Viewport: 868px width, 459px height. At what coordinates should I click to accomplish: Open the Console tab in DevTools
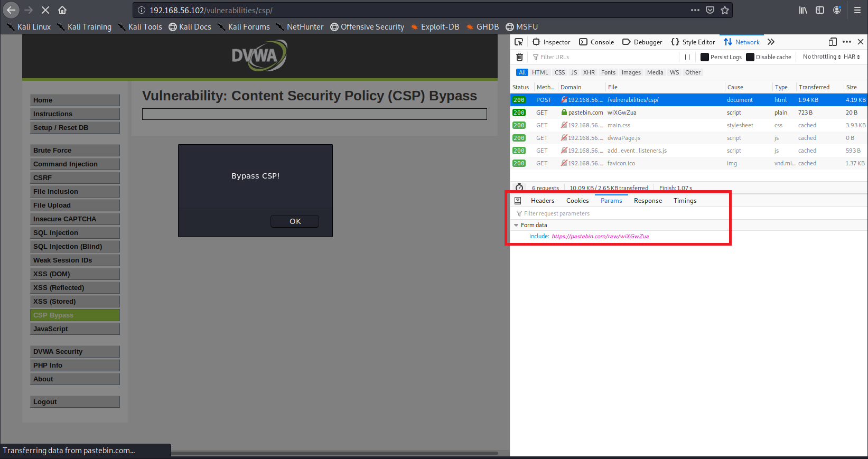coord(596,42)
